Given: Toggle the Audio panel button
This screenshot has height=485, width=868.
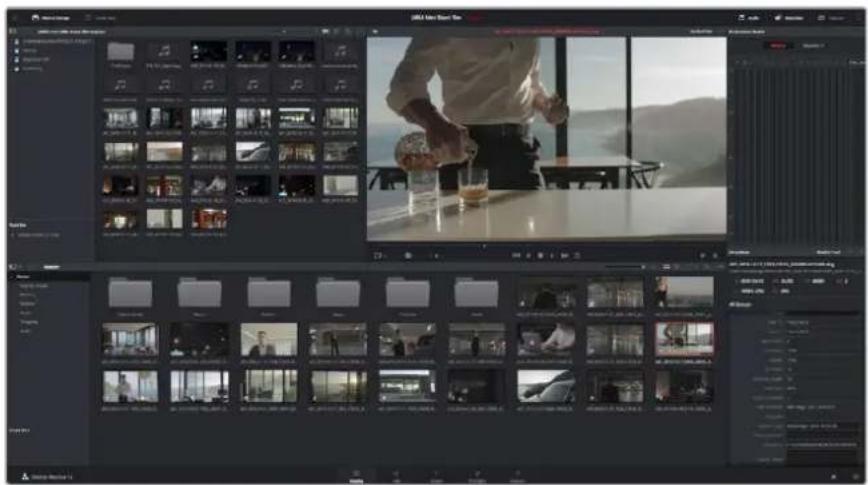Looking at the screenshot, I should (749, 18).
